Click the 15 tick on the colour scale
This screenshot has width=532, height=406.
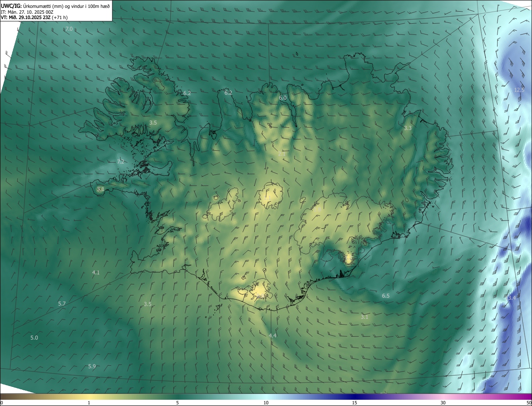tap(355, 403)
